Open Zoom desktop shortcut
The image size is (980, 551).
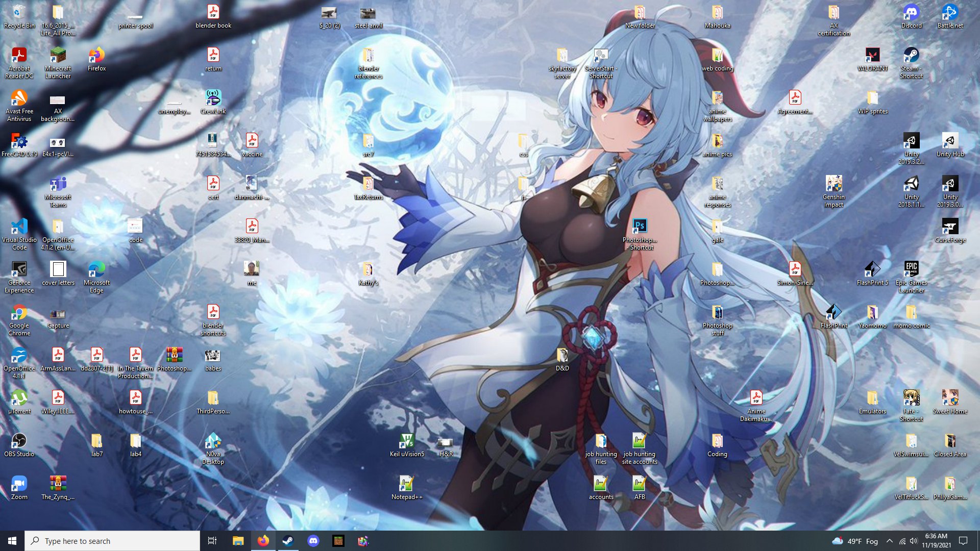(19, 488)
